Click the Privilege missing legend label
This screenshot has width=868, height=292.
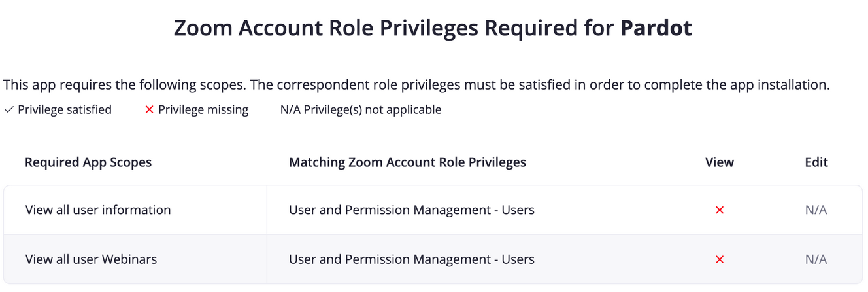pyautogui.click(x=203, y=110)
